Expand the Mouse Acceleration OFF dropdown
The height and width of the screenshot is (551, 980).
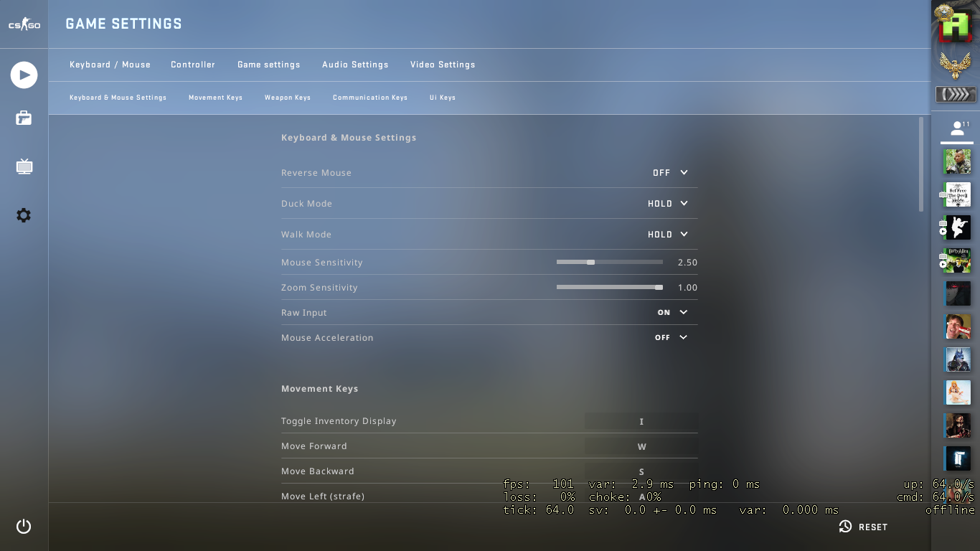(672, 338)
